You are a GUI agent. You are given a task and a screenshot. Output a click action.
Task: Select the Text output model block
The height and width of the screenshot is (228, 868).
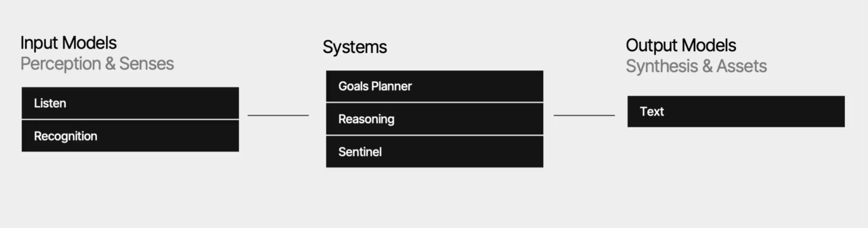point(736,111)
